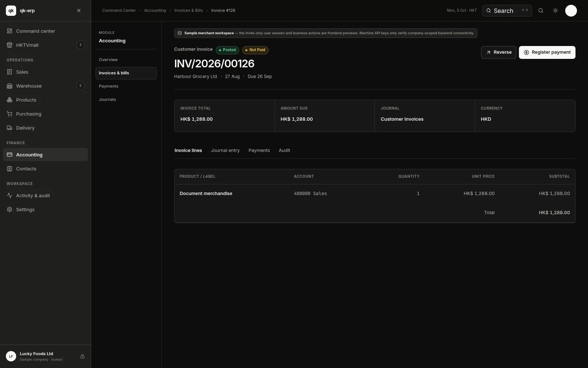Go to Sales module

[45, 72]
